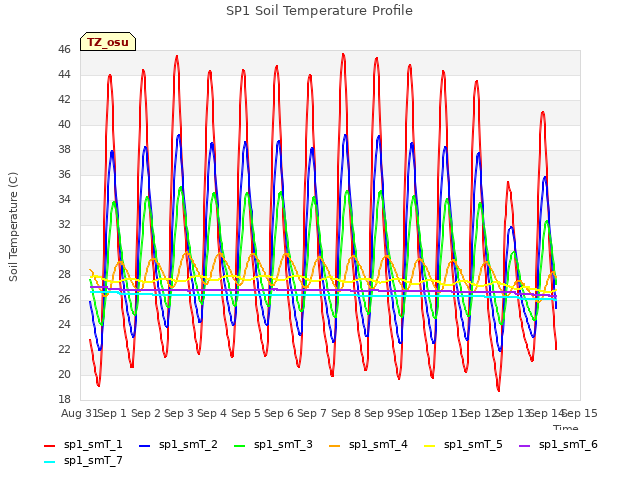640x480 pixels.
Task: Click the 38 y-axis tick label
Action: point(64,149)
